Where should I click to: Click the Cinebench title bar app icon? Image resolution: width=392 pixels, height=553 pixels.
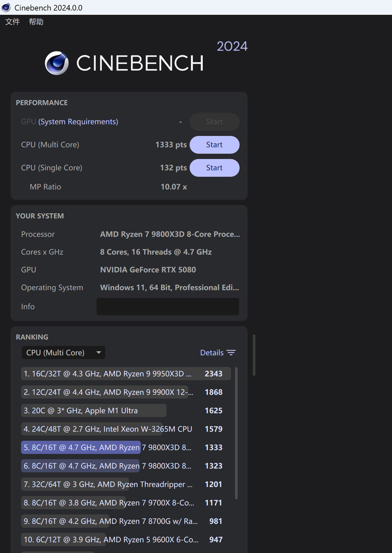(6, 7)
